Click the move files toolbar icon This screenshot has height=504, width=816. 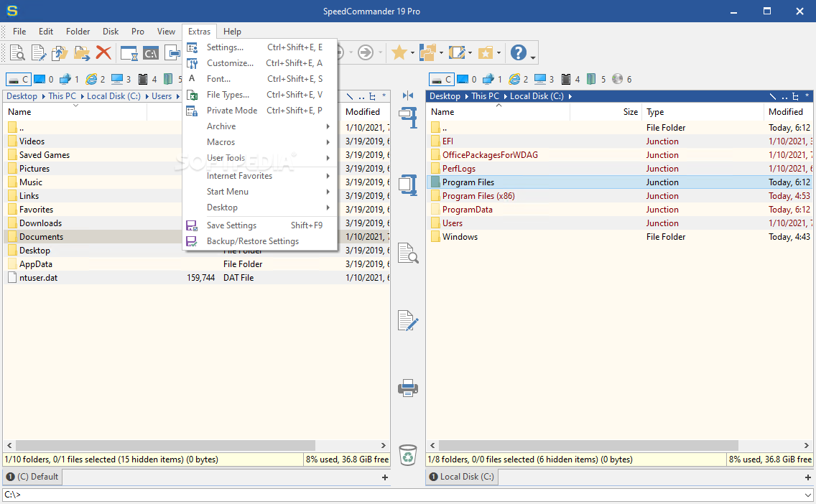point(82,52)
